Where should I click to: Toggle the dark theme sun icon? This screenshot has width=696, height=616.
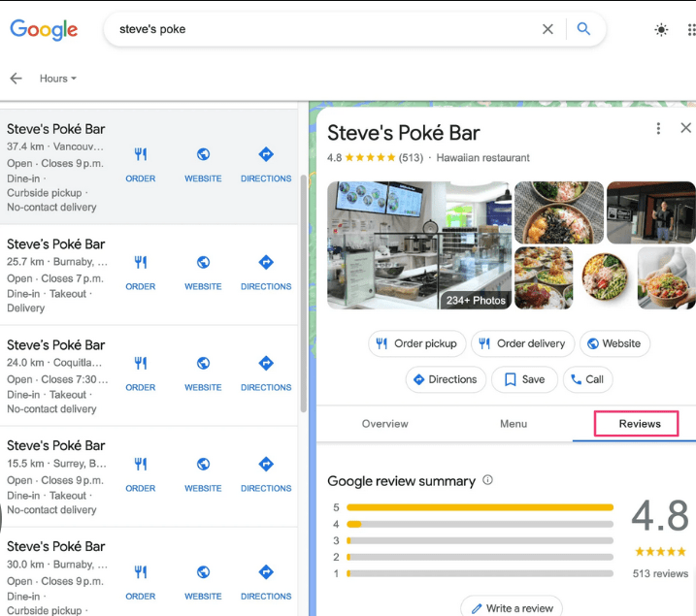coord(661,30)
